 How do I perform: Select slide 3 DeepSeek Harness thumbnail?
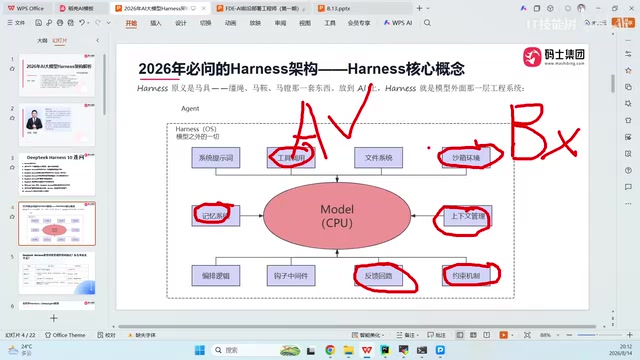click(x=57, y=174)
